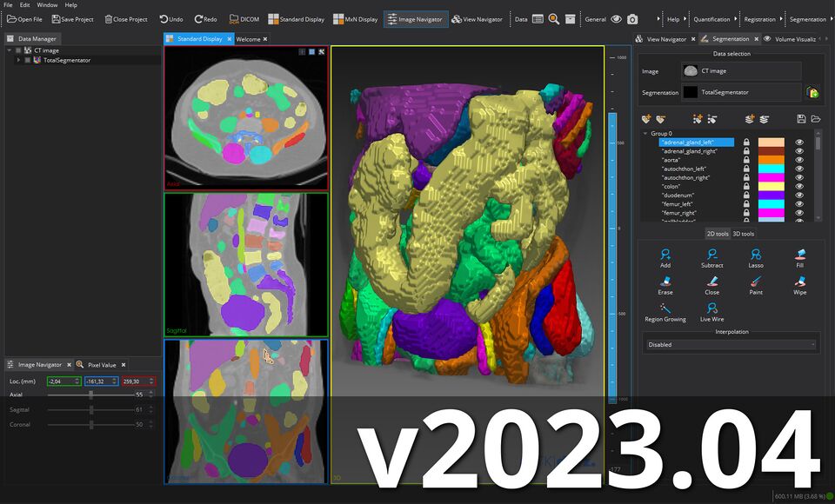Collapse the Group 0 label list

point(645,134)
